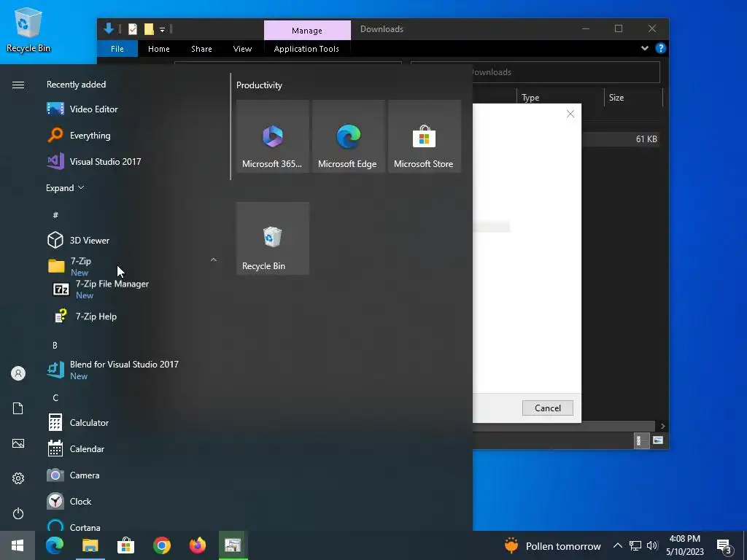Click Chrome on the taskbar

click(x=161, y=545)
